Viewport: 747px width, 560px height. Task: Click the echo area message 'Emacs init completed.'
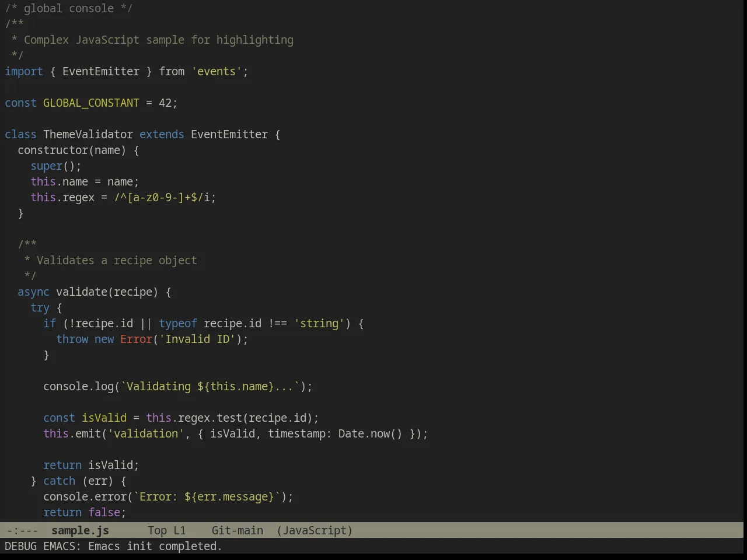(x=155, y=546)
